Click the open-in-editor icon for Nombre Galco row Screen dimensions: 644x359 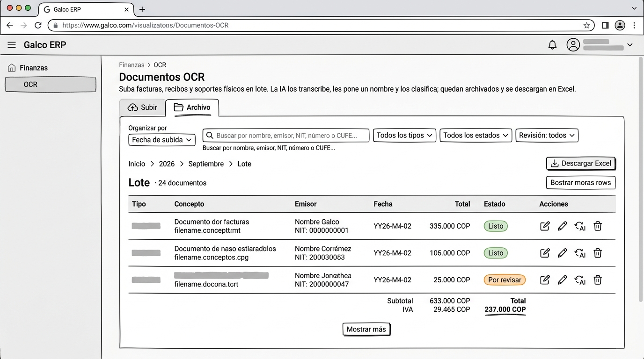tap(545, 226)
